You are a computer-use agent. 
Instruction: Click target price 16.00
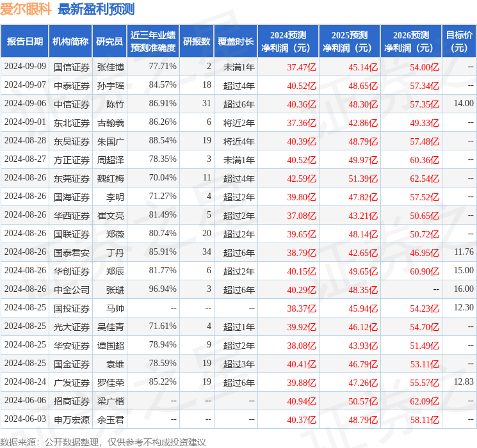click(x=464, y=289)
